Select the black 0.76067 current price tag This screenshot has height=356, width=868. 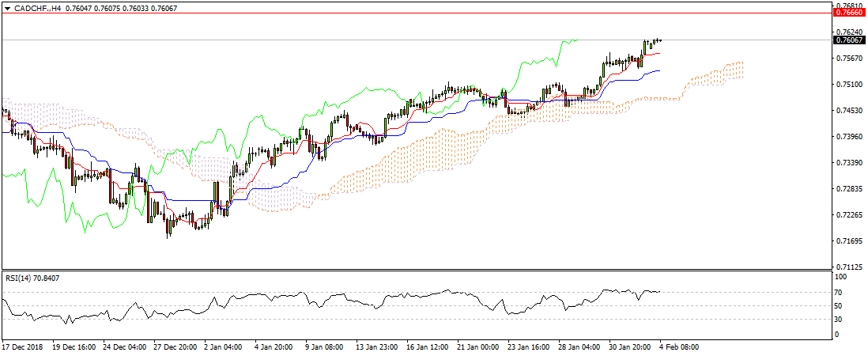point(850,40)
